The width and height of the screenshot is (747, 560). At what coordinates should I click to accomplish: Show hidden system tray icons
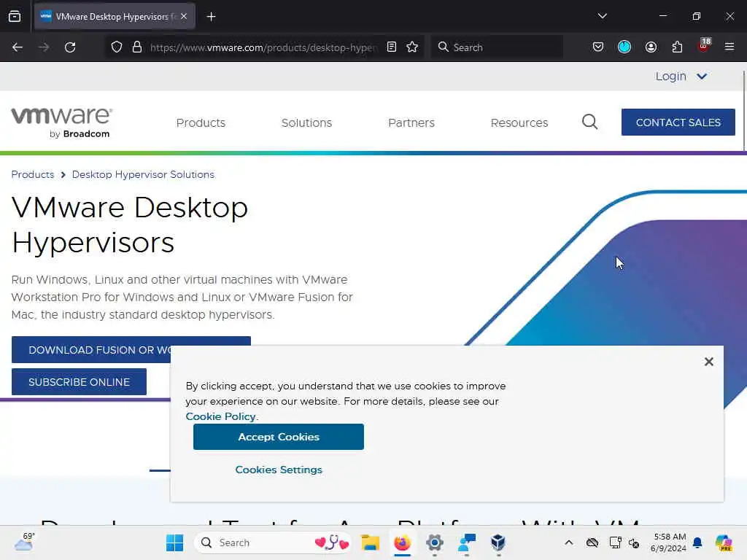click(569, 542)
